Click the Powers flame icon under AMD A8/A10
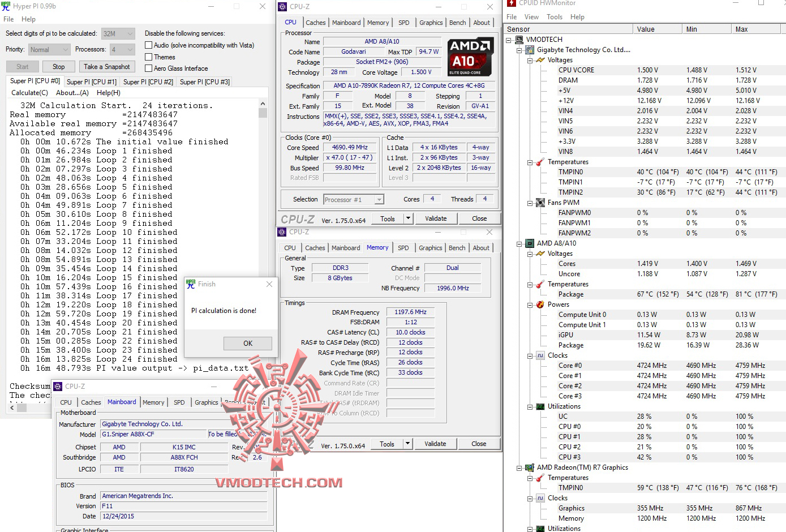Image resolution: width=786 pixels, height=532 pixels. coord(540,304)
